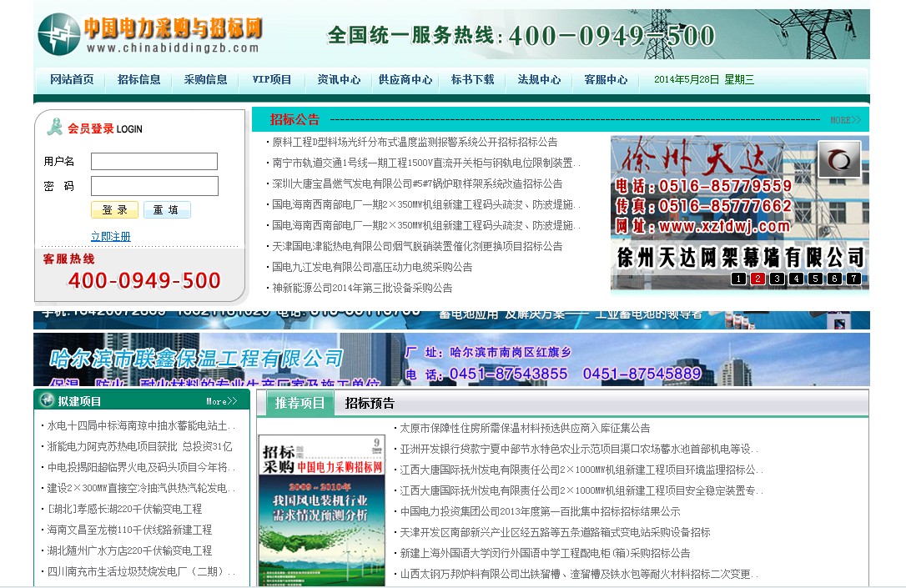Switch to the 招标预告 tab
906x588 pixels.
(370, 403)
